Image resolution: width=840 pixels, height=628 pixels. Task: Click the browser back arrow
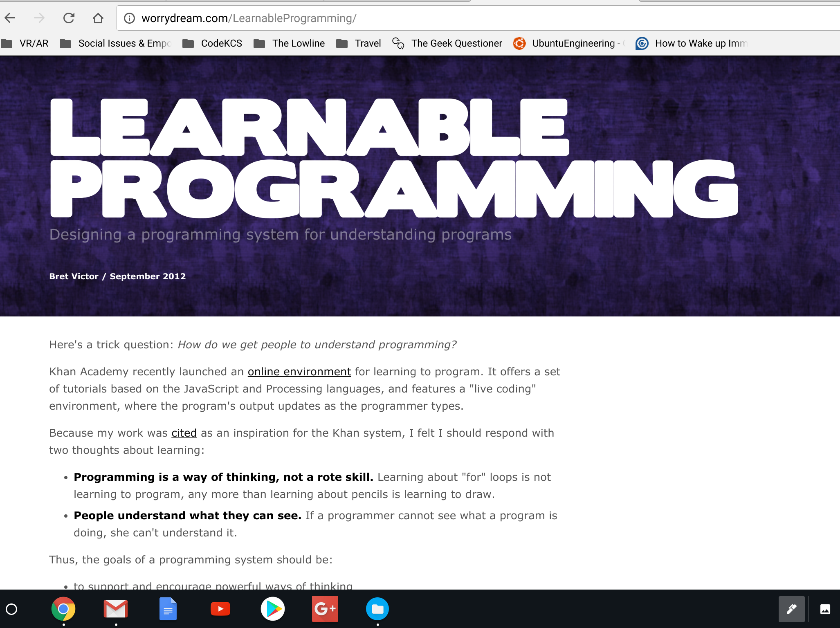pos(10,18)
